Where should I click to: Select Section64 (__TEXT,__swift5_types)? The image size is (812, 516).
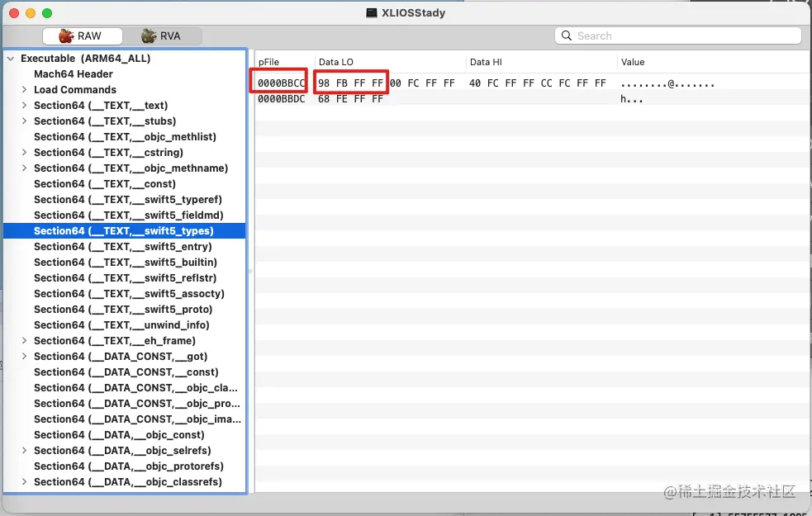tap(125, 231)
